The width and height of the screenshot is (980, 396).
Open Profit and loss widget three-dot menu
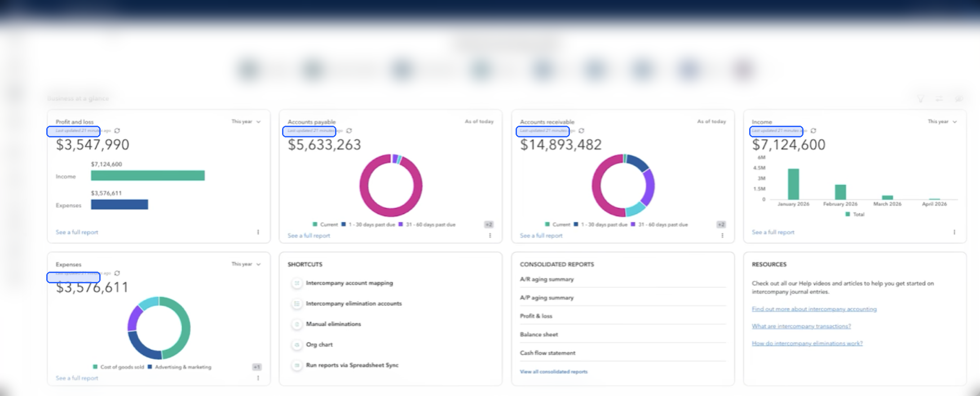258,232
